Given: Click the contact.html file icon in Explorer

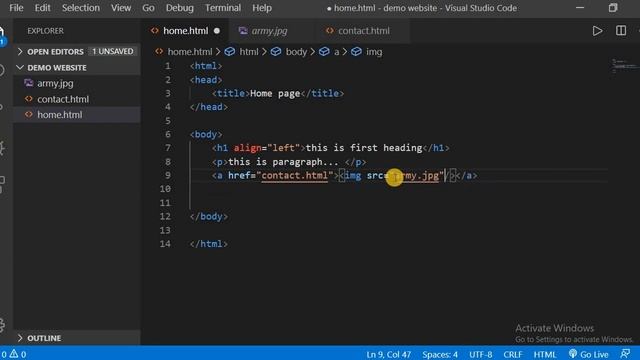Looking at the screenshot, I should 28,99.
